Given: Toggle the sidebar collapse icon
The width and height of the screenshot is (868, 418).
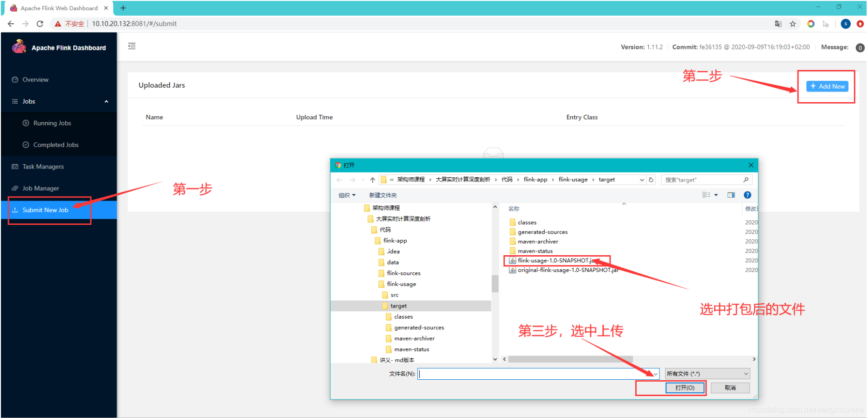Looking at the screenshot, I should [x=132, y=46].
